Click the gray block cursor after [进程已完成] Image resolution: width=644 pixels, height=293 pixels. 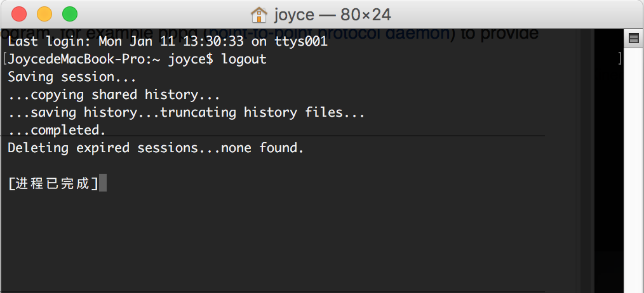click(103, 183)
